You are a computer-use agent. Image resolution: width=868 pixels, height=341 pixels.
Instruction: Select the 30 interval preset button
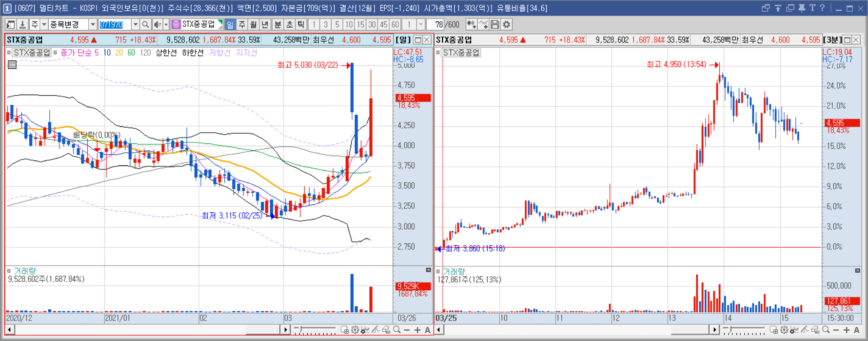[372, 24]
